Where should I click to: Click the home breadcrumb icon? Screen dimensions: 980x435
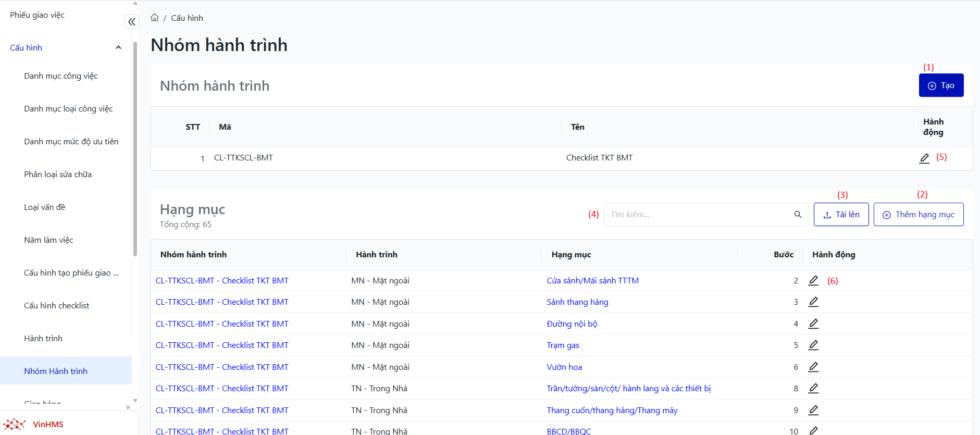154,18
